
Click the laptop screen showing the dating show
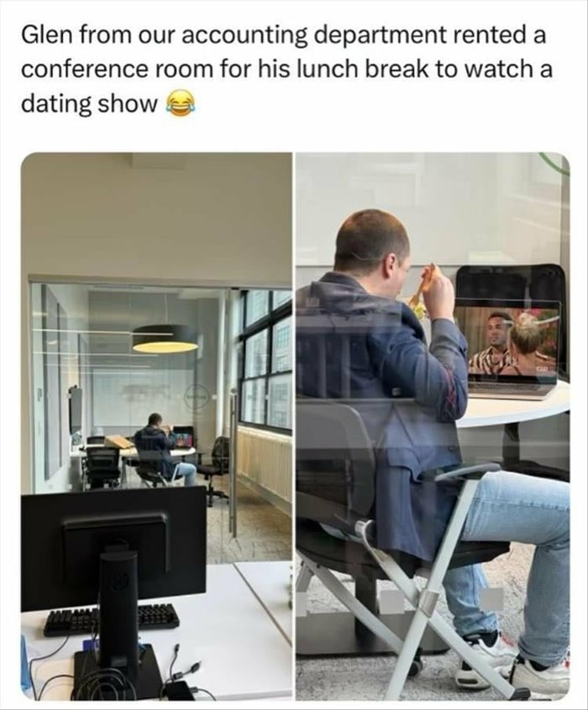coord(507,339)
